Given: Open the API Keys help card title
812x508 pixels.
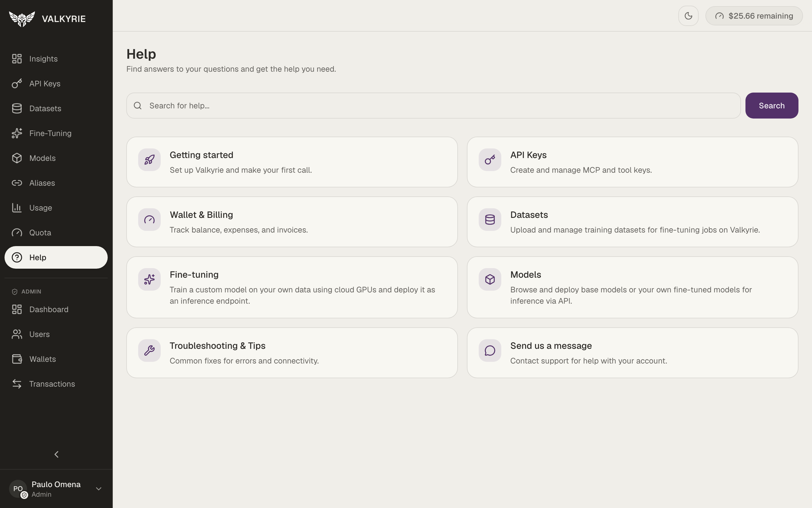Looking at the screenshot, I should [528, 155].
